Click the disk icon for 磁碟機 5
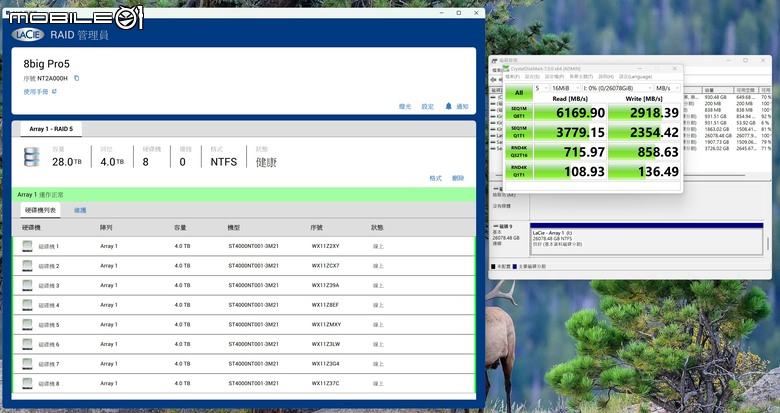Image resolution: width=780 pixels, height=413 pixels. pyautogui.click(x=27, y=324)
